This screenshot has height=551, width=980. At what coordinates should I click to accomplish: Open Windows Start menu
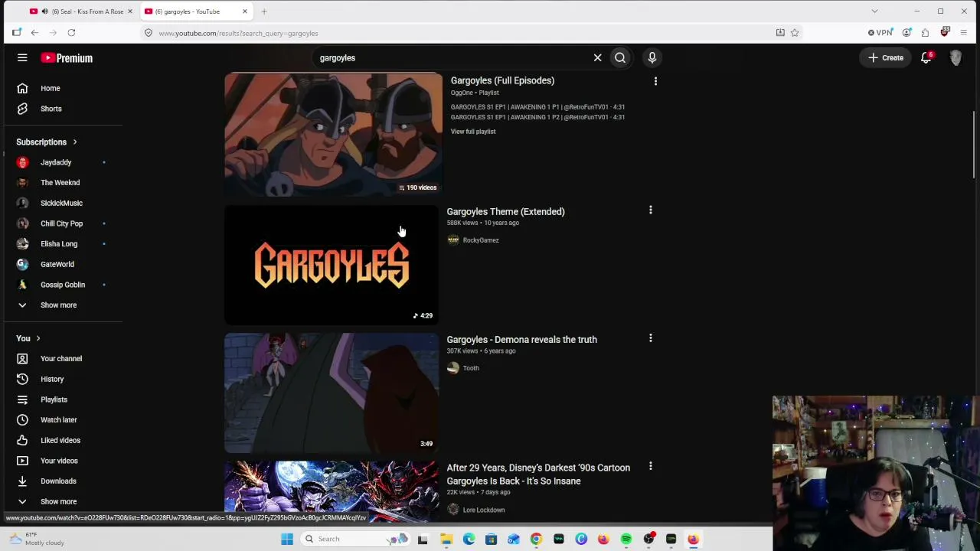pos(287,539)
